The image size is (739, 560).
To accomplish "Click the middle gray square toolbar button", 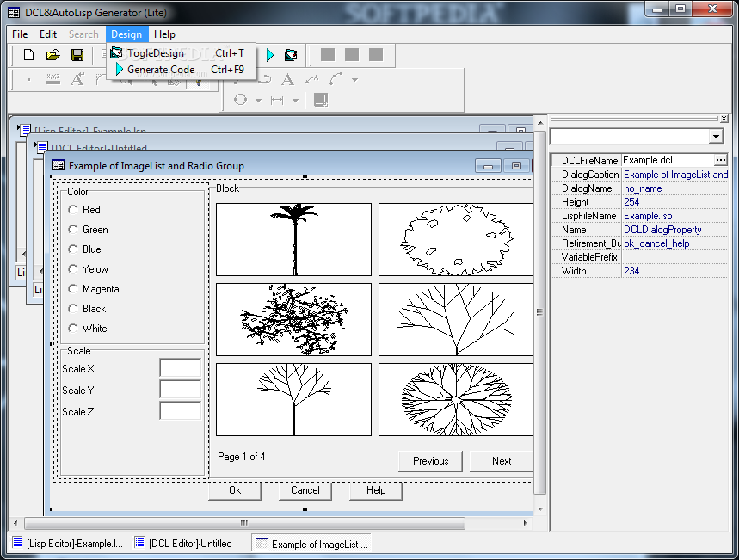I will (x=352, y=55).
